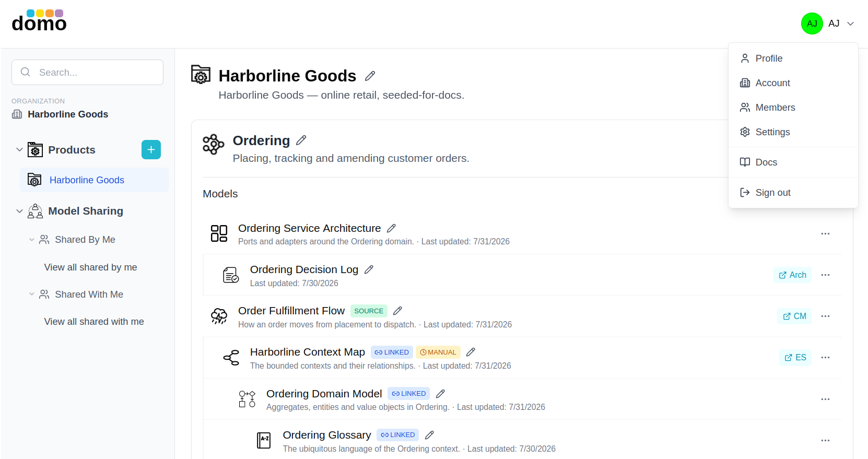Click the Products folder gear icon
The width and height of the screenshot is (868, 459).
click(x=35, y=150)
